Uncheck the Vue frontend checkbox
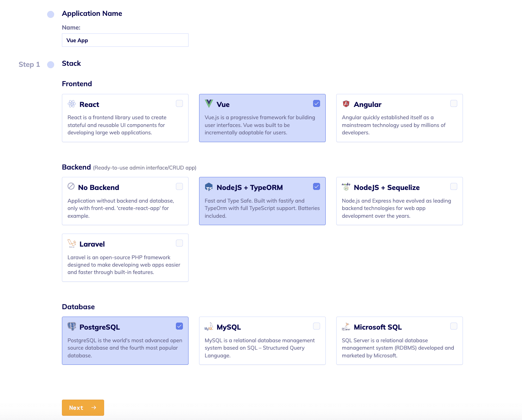Screen dimensions: 522x420 tap(317, 103)
